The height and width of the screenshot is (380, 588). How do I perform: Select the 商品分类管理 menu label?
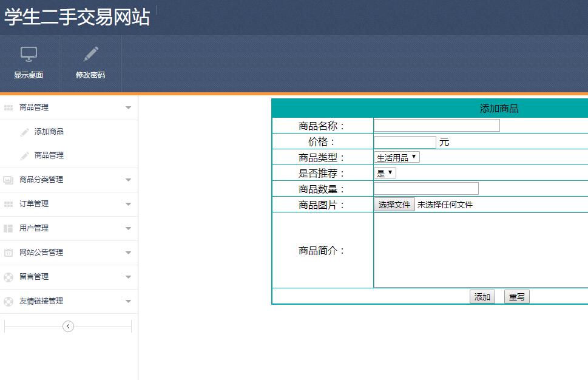pyautogui.click(x=41, y=180)
